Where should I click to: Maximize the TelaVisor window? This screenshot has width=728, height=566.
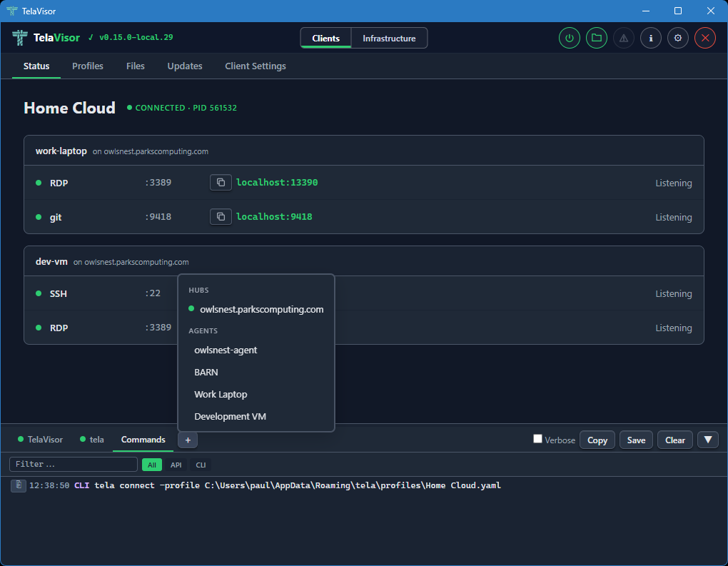(678, 11)
